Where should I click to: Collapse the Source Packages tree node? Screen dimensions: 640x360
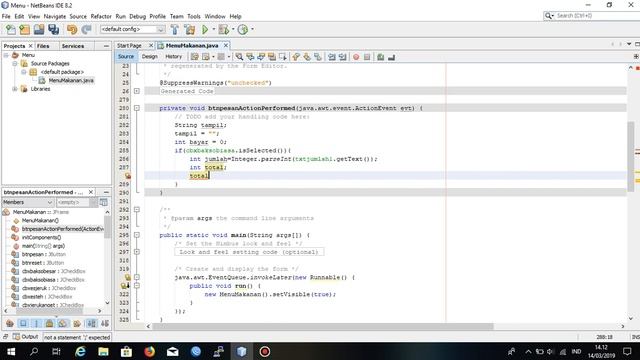point(15,64)
